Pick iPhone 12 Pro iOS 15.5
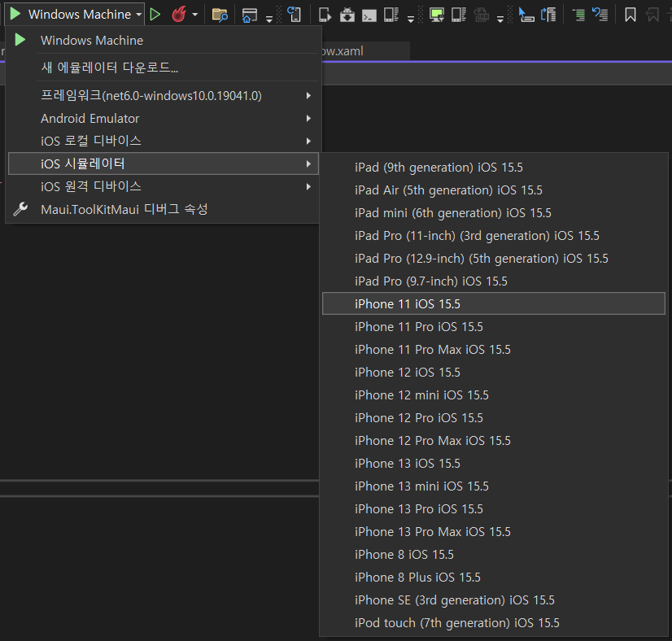Image resolution: width=672 pixels, height=641 pixels. click(493, 418)
